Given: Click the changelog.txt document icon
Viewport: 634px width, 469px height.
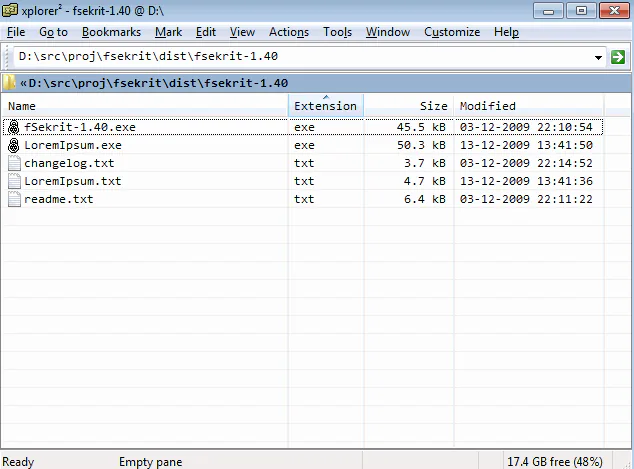Looking at the screenshot, I should point(14,163).
